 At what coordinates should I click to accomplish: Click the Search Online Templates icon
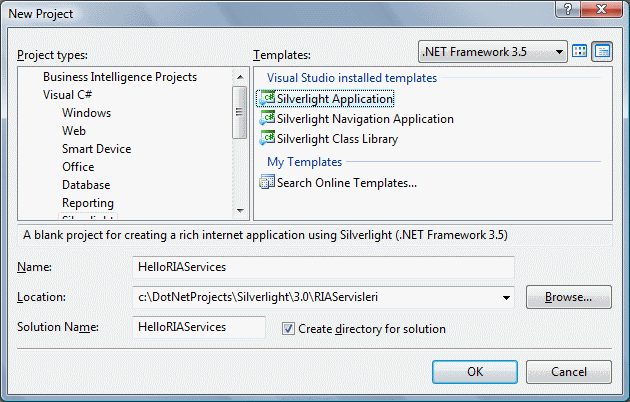pyautogui.click(x=266, y=182)
